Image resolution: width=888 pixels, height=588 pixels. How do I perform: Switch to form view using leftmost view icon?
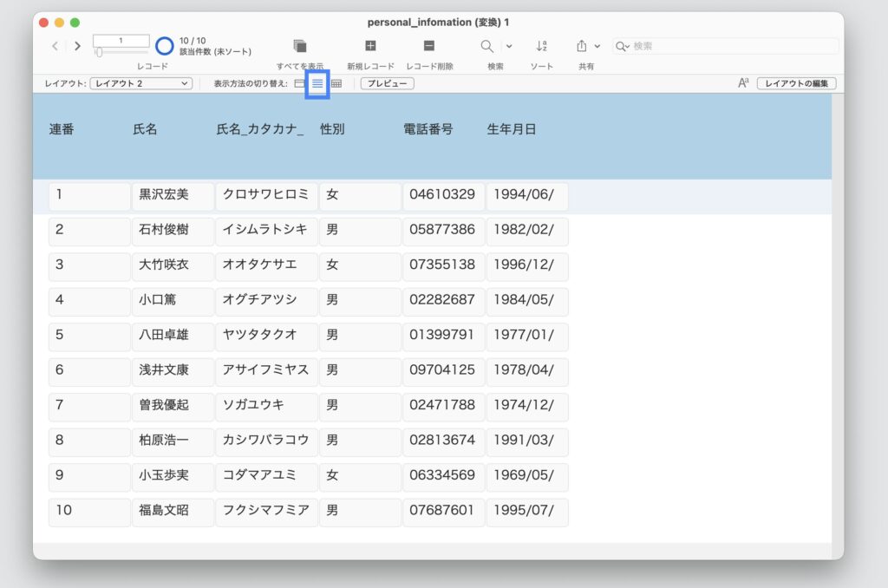[x=298, y=83]
